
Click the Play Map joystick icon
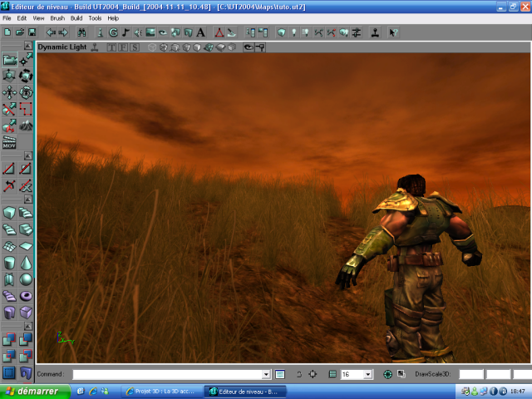375,32
